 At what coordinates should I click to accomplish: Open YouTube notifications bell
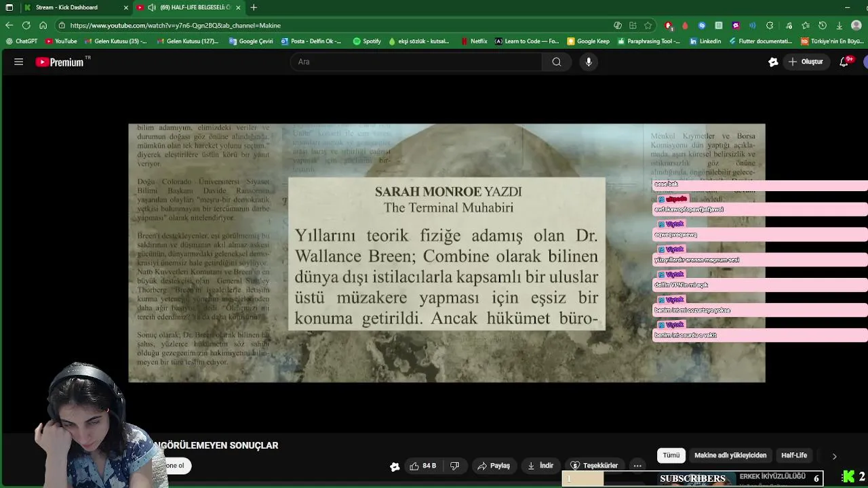tap(844, 62)
